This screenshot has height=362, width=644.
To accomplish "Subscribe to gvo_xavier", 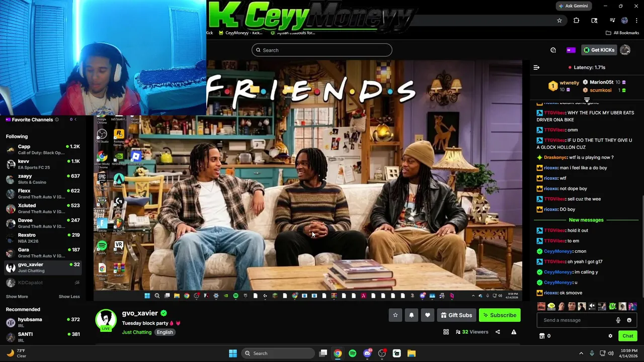I will click(x=500, y=315).
